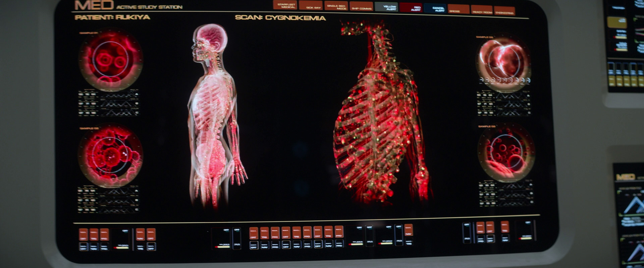The image size is (644, 268).
Task: Switch to the Ready Room station
Action: (482, 10)
